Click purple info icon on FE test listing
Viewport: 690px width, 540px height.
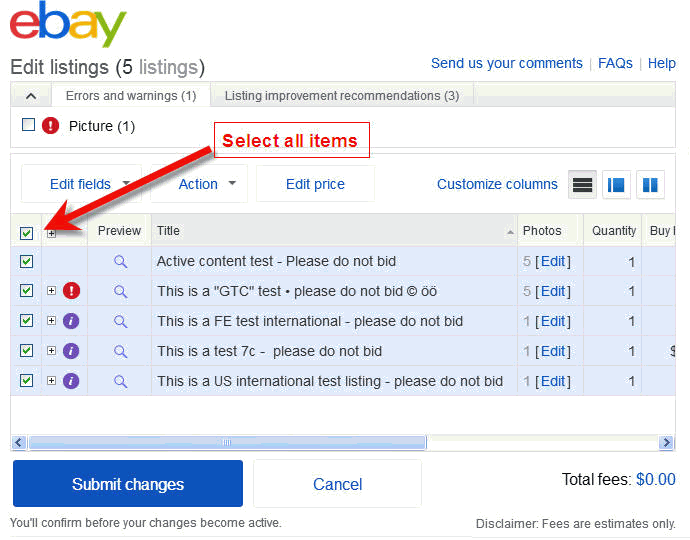(71, 321)
